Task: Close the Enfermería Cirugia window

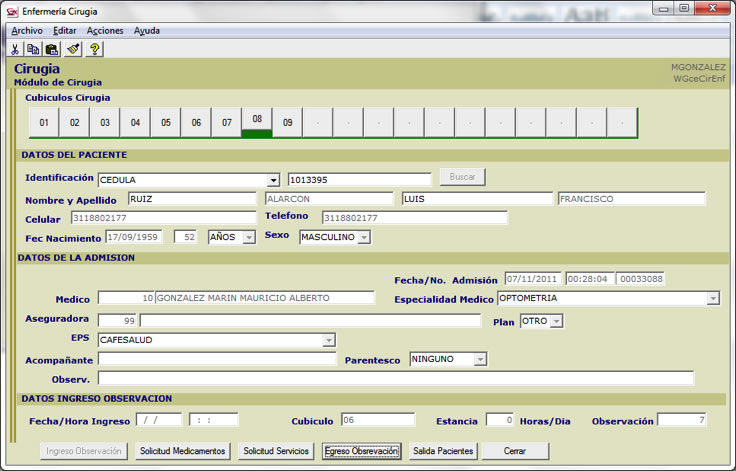Action: (x=712, y=8)
